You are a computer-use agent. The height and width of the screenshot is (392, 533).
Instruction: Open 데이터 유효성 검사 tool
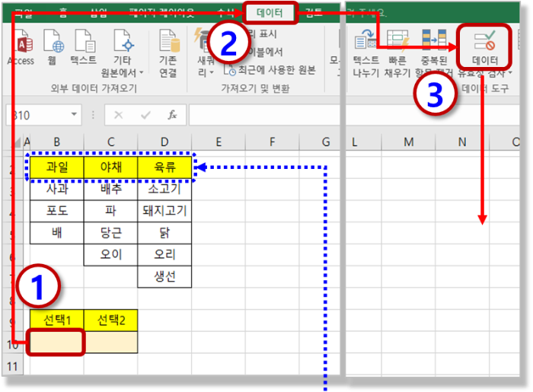485,53
